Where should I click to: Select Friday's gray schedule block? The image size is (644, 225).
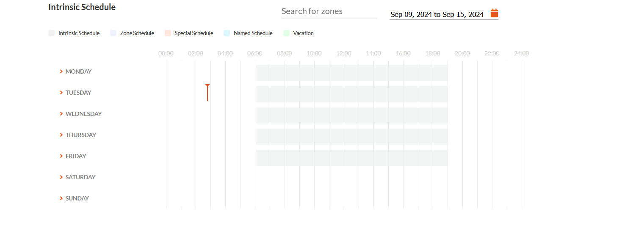(351, 158)
